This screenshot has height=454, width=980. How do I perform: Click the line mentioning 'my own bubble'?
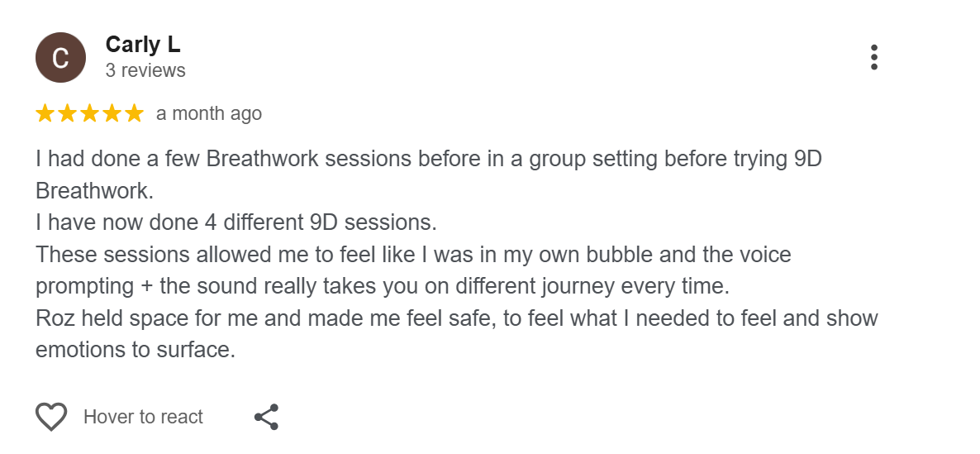(x=413, y=254)
